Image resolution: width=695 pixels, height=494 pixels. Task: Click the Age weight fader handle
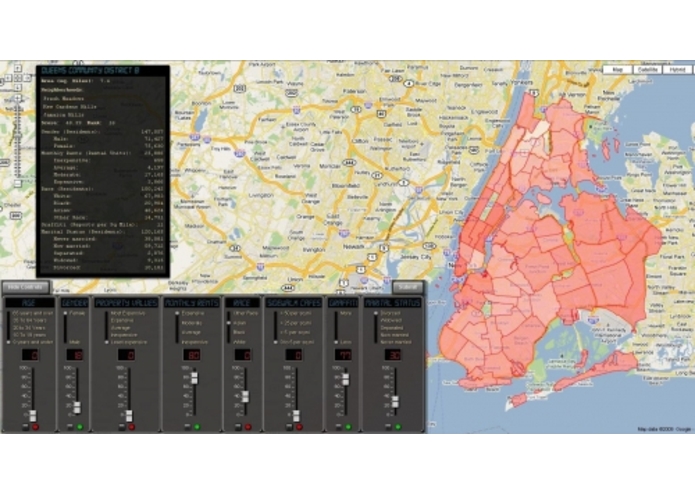coord(33,416)
